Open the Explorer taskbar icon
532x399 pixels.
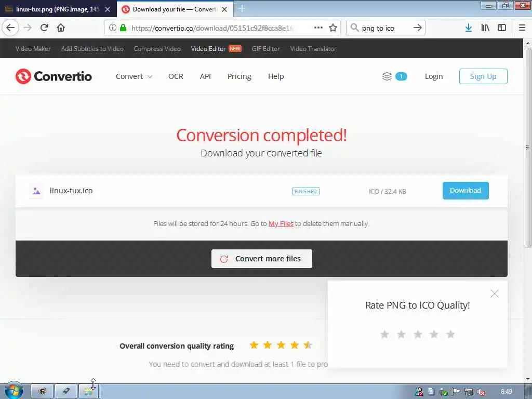[x=88, y=391]
